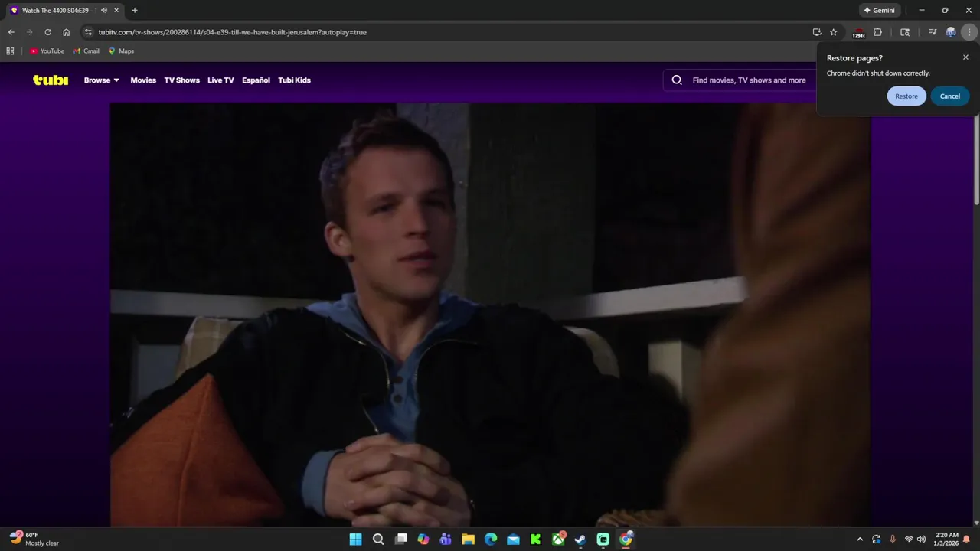
Task: Open the green K app in taskbar
Action: click(536, 540)
